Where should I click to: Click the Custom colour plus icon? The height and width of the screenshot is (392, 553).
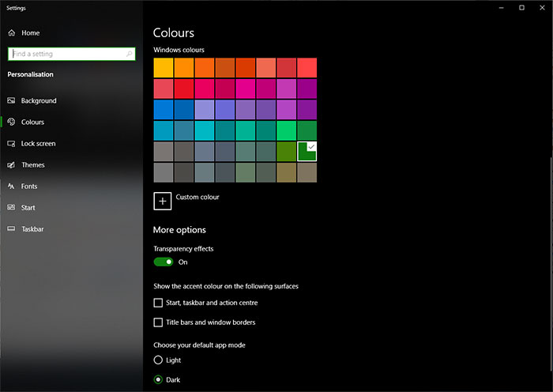click(x=162, y=201)
